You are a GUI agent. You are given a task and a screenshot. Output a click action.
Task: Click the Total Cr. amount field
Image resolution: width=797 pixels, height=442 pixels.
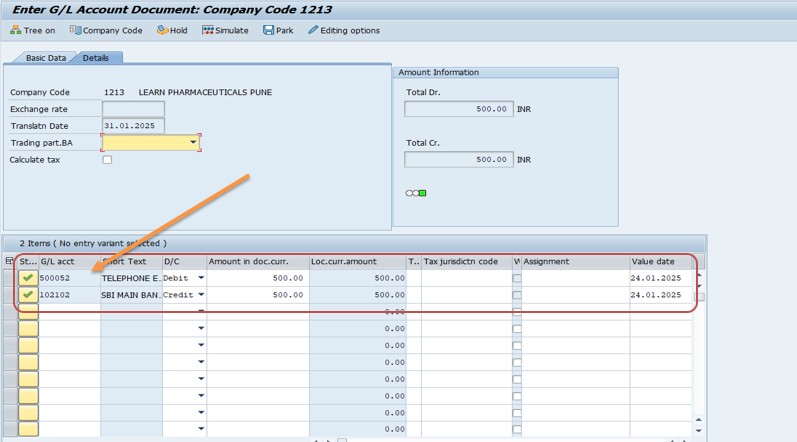click(x=459, y=160)
